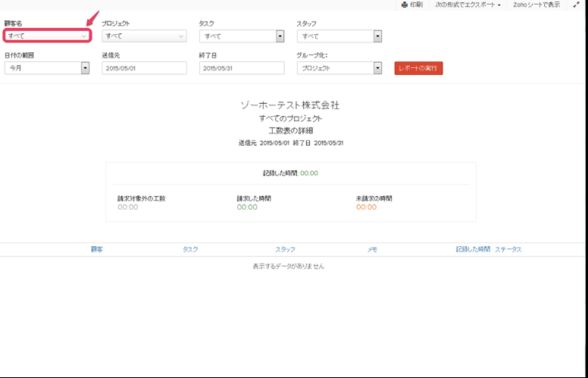Sort by the 顧客 column header
The width and height of the screenshot is (588, 378).
tap(97, 249)
